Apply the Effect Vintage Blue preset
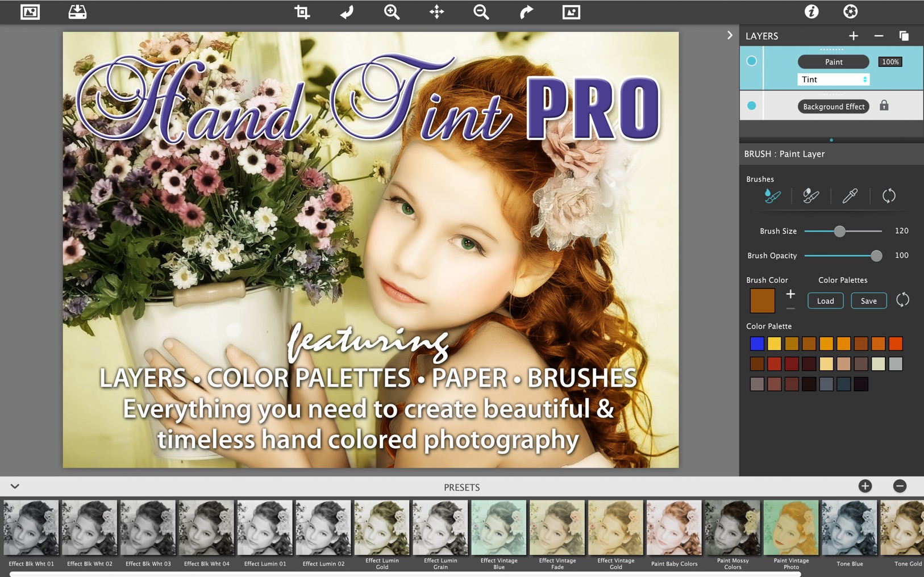The image size is (924, 577). point(498,527)
